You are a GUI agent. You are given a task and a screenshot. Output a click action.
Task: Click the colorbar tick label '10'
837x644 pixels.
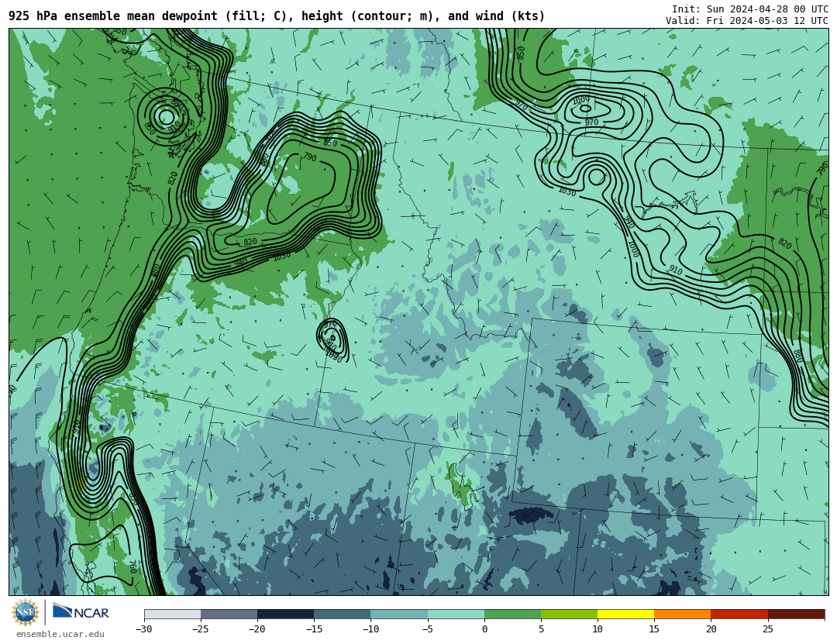598,629
